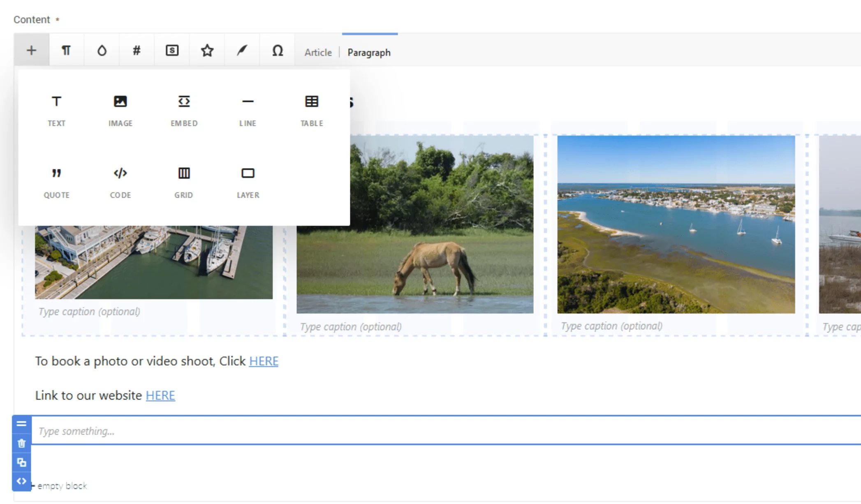Viewport: 861px width, 504px height.
Task: Click the block reorder handle icon
Action: (x=21, y=424)
